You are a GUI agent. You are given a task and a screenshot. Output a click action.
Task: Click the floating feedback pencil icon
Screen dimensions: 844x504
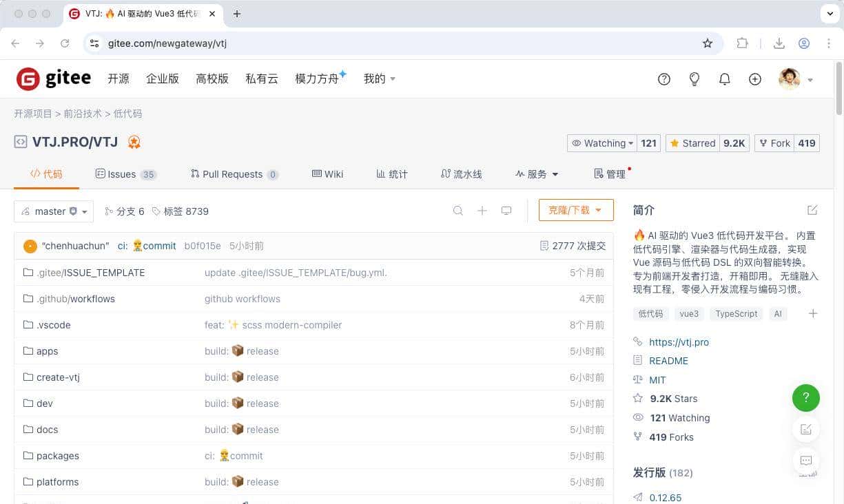[806, 429]
